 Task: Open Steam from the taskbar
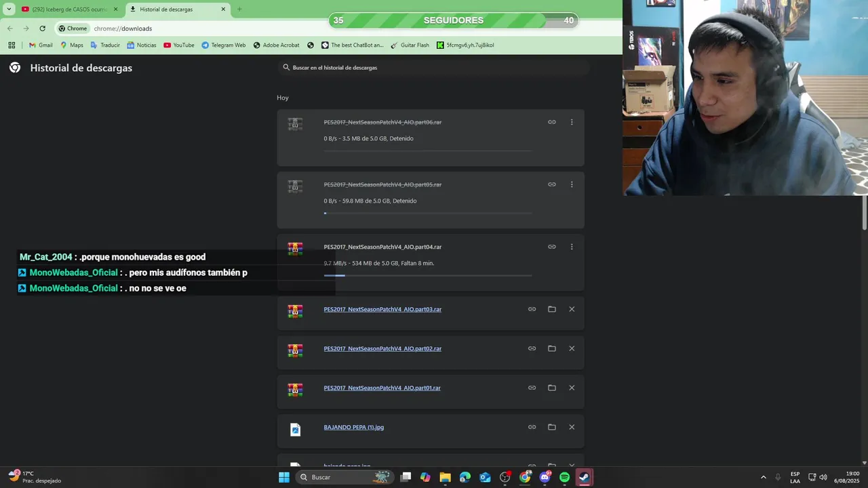[583, 477]
